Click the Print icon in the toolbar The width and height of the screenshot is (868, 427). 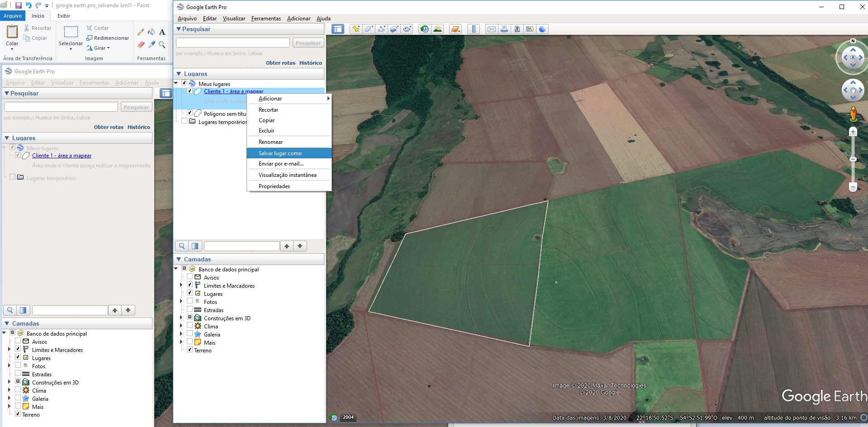[504, 29]
